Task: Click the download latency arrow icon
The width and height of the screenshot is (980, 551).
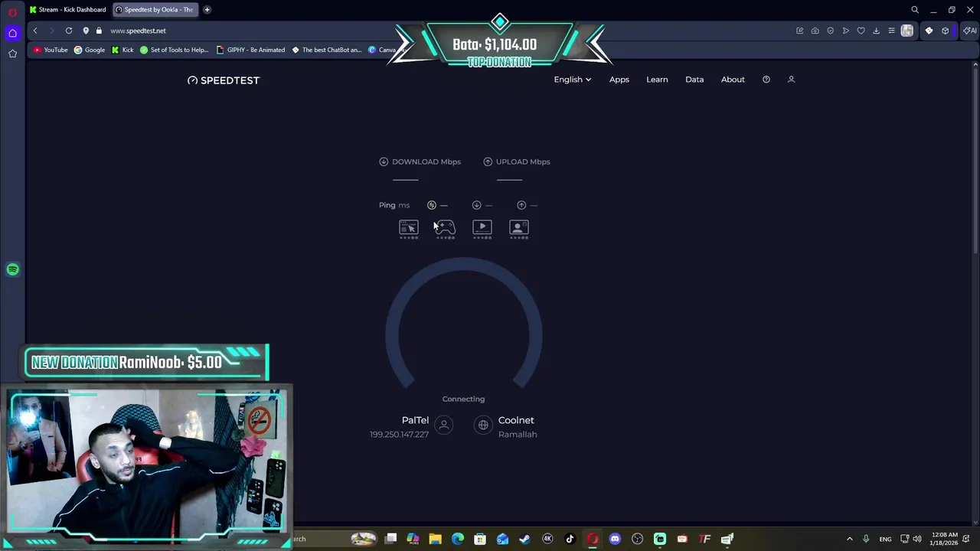Action: pos(476,205)
